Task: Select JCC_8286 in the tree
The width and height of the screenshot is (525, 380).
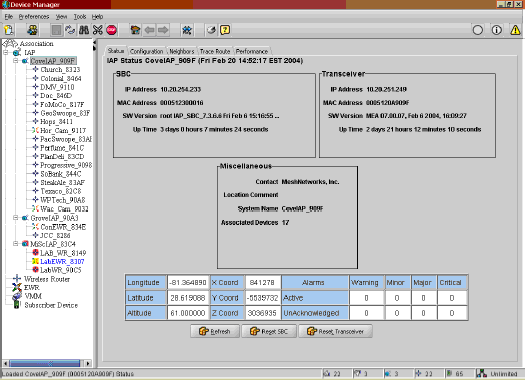Action: coord(55,235)
